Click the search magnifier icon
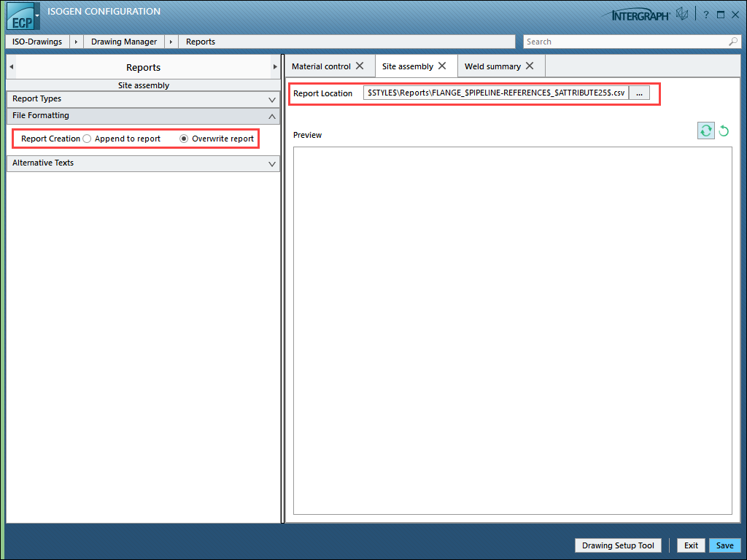Viewport: 747px width, 560px height. (733, 42)
